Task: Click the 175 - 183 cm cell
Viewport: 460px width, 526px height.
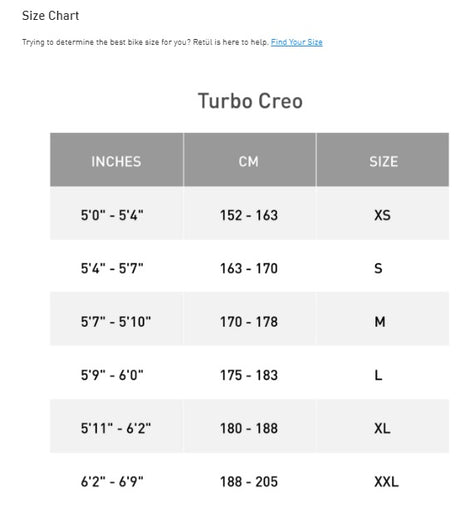Action: [x=249, y=373]
